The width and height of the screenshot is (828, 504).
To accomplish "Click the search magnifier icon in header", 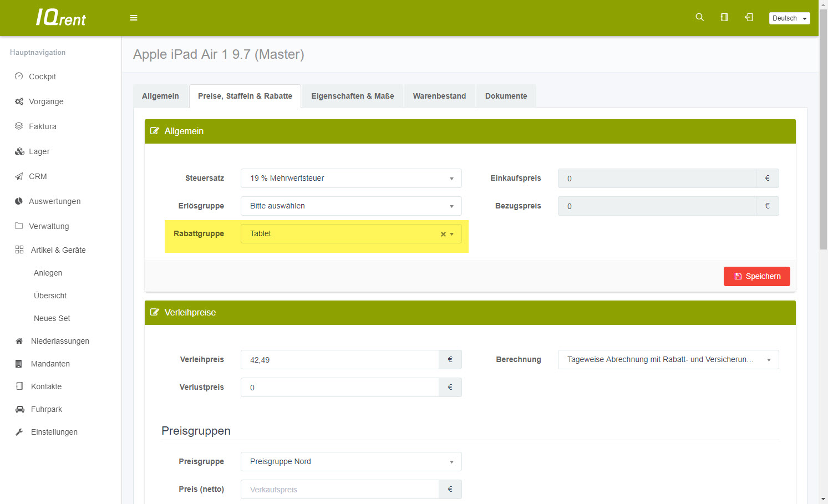I will click(699, 18).
